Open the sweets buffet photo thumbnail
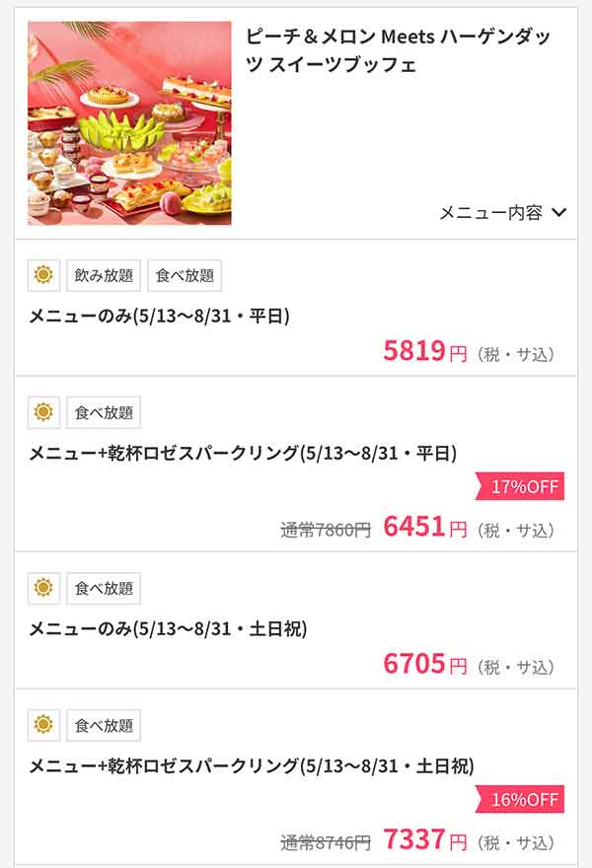This screenshot has width=592, height=868. [x=129, y=123]
